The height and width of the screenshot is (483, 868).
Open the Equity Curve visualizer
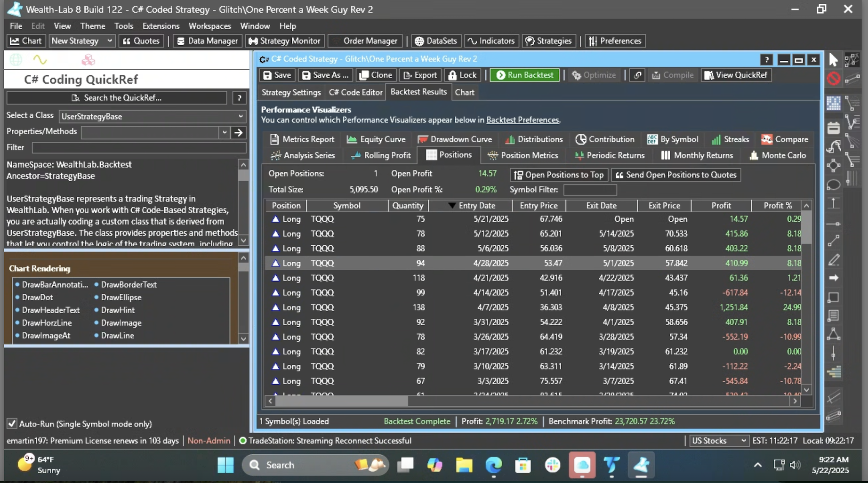376,139
